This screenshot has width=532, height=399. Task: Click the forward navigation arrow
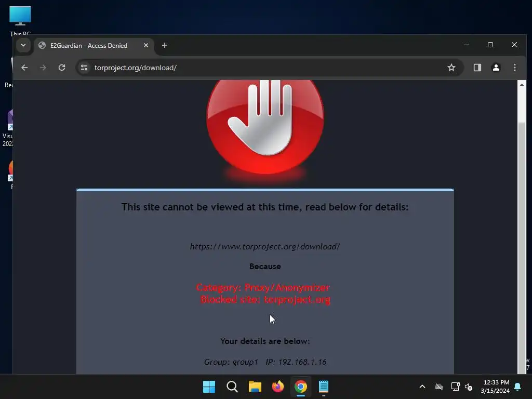[x=43, y=68]
